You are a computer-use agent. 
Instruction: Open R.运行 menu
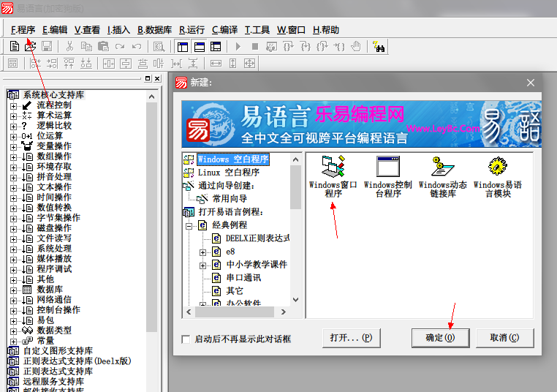192,30
